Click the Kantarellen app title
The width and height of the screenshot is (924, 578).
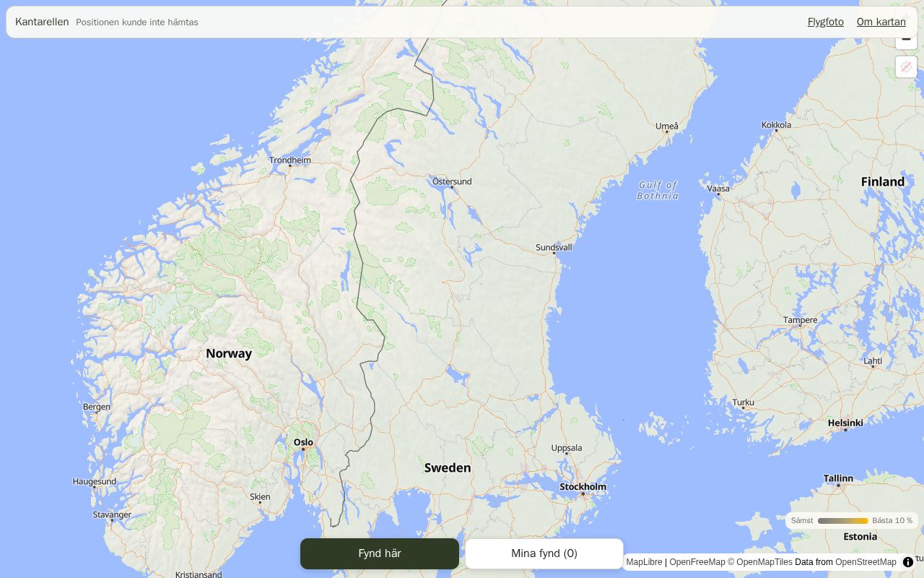point(42,22)
